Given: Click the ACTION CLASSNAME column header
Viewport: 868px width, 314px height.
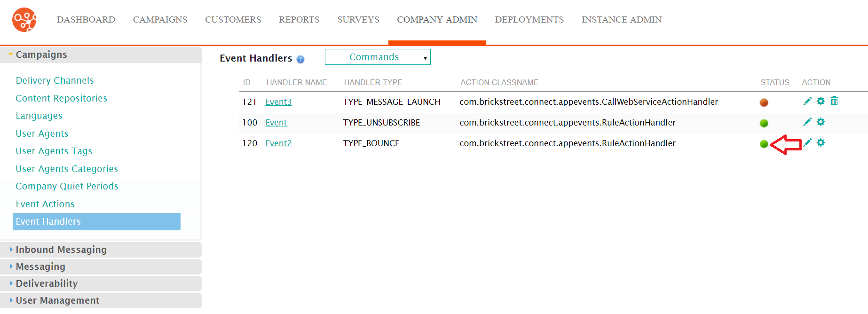Looking at the screenshot, I should point(499,82).
